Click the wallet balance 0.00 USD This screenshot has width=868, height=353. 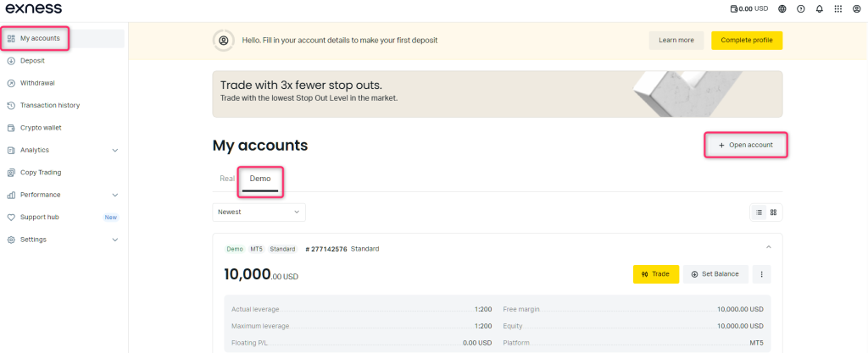click(x=748, y=8)
